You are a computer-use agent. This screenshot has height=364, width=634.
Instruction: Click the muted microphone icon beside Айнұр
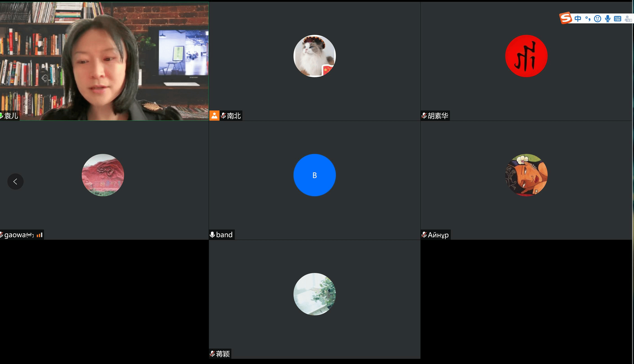pos(424,235)
